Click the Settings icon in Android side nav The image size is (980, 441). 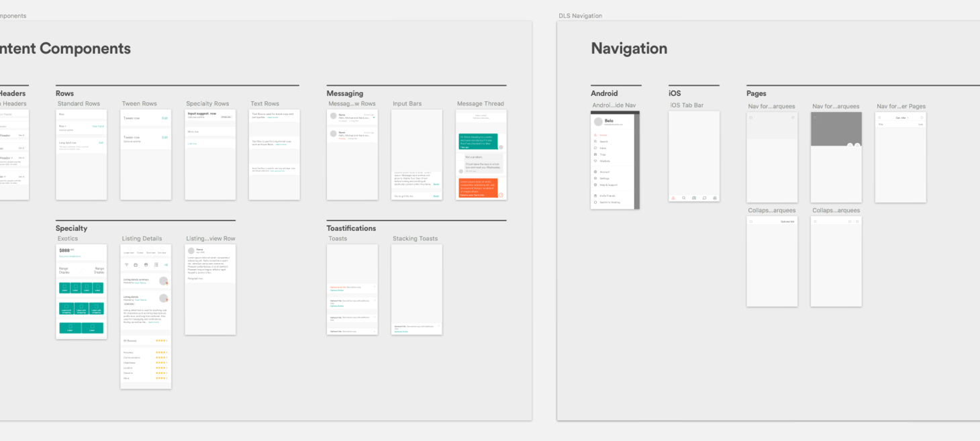click(595, 179)
